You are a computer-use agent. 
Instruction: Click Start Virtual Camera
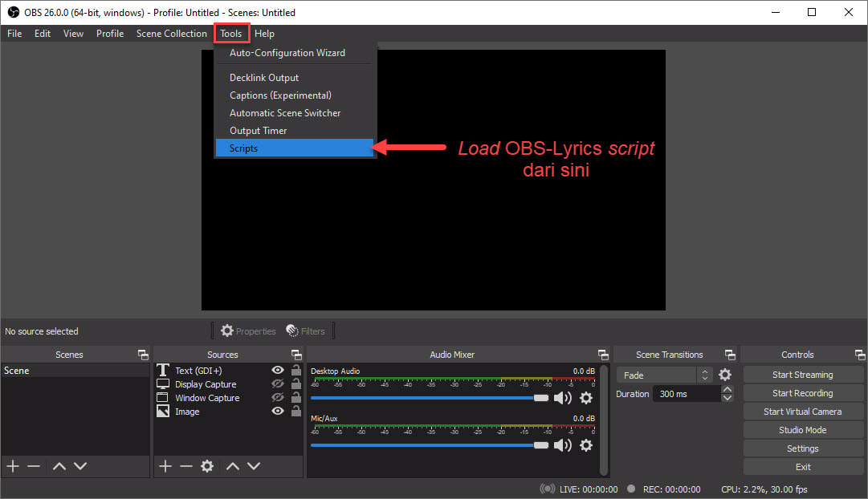coord(803,412)
